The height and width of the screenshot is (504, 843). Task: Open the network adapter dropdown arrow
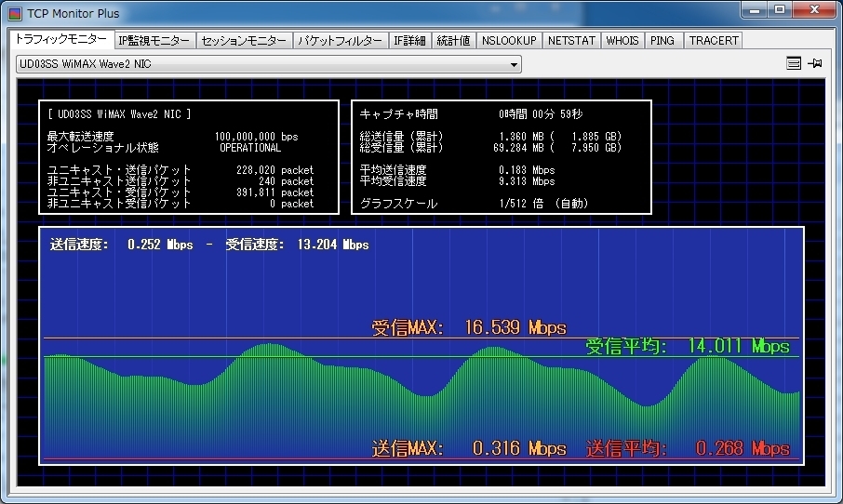click(514, 64)
